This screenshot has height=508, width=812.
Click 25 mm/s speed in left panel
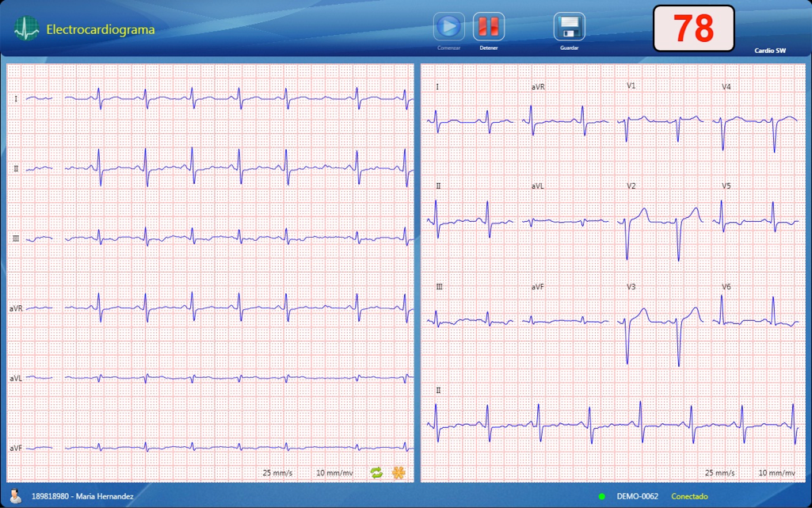click(277, 473)
